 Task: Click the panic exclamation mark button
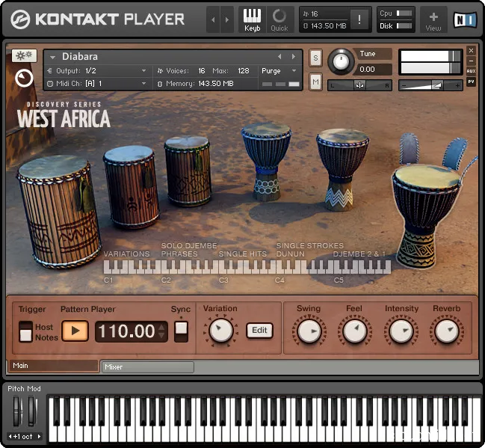click(360, 19)
